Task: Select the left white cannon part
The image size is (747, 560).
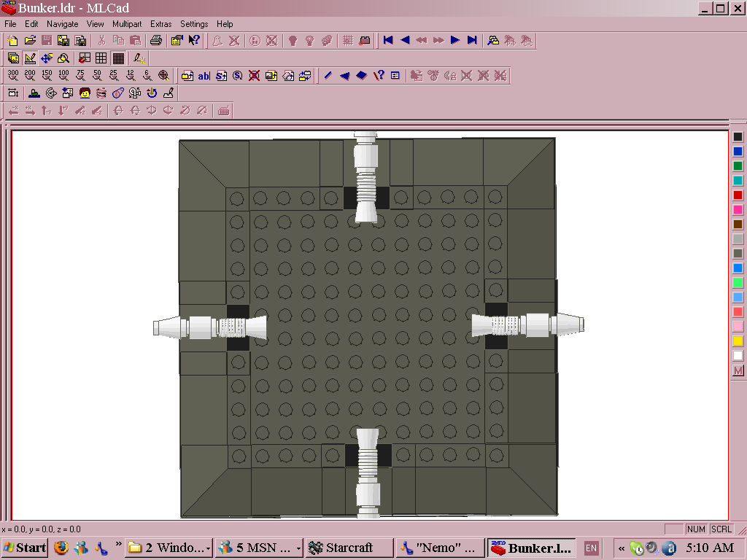Action: [209, 327]
